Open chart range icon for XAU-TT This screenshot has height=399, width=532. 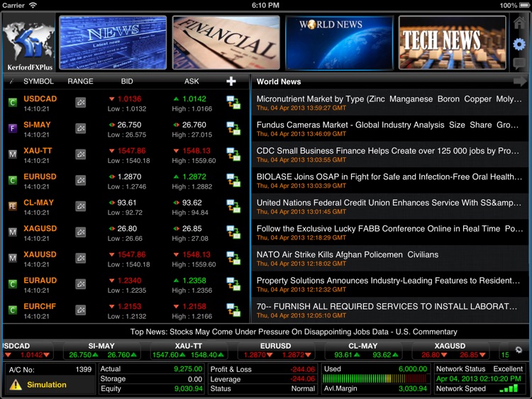pos(80,154)
